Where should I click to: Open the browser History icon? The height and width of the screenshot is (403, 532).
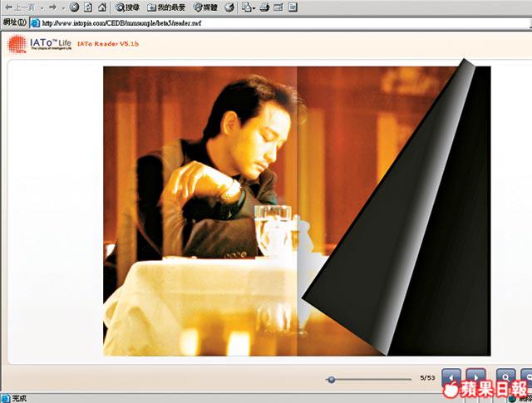click(x=229, y=7)
